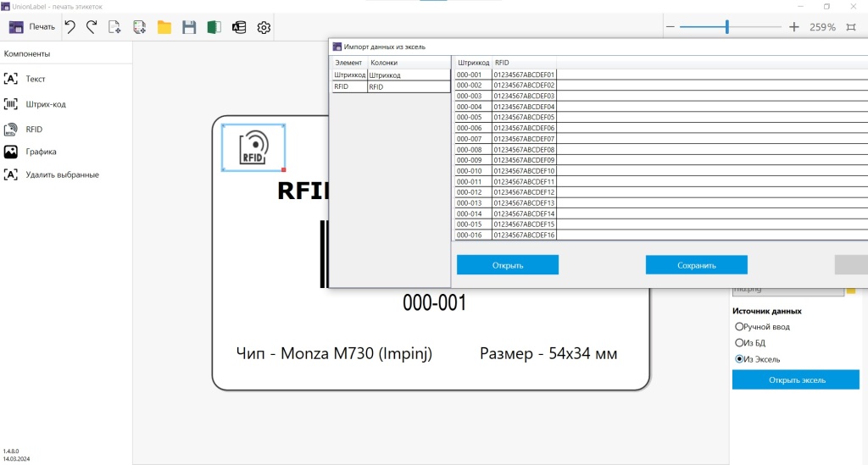Click the green Excel import icon
868x465 pixels.
pyautogui.click(x=214, y=26)
